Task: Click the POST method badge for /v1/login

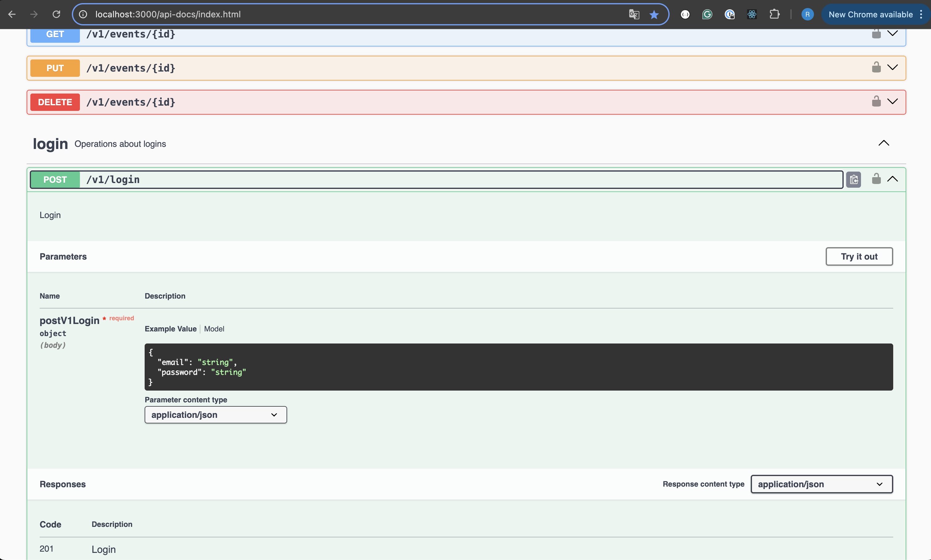Action: (x=55, y=180)
